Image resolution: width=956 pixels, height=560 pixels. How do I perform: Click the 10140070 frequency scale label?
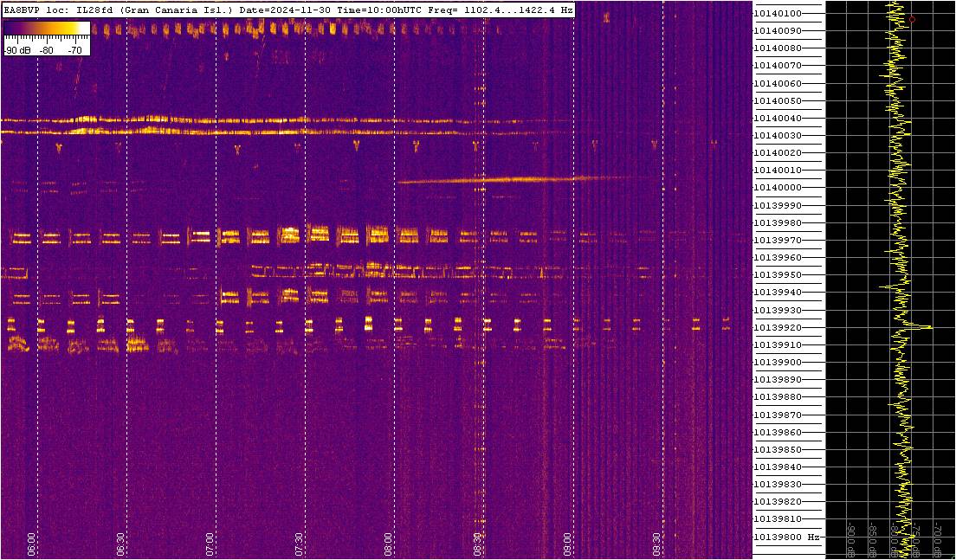tap(778, 66)
